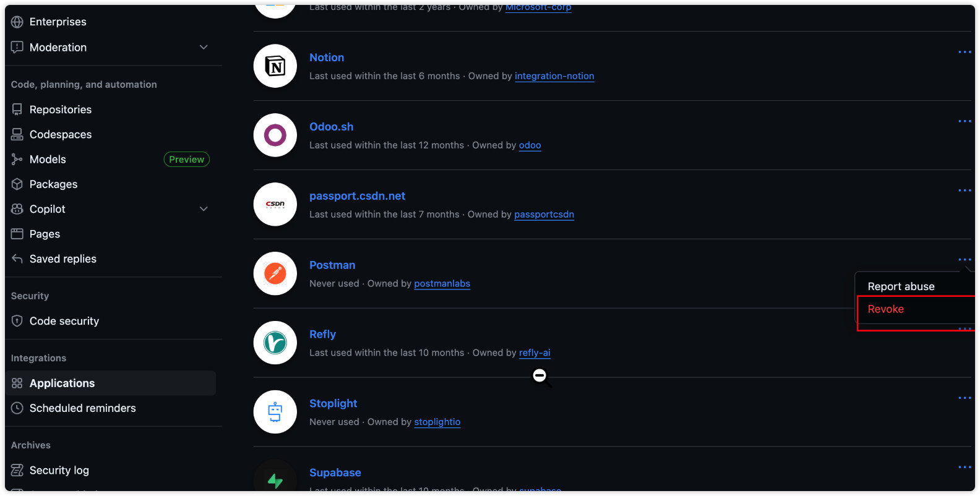Open the integration-notion owner link
This screenshot has height=496, width=980.
(554, 76)
